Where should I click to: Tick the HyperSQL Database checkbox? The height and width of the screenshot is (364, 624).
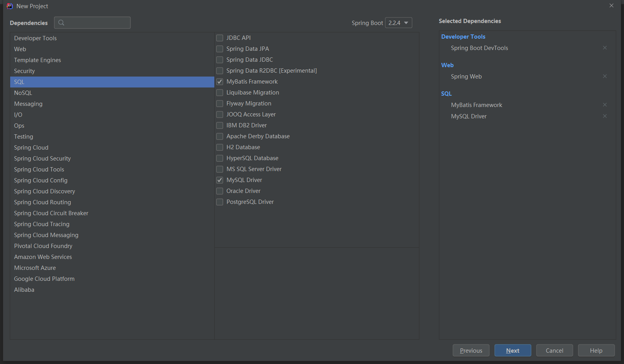pyautogui.click(x=220, y=158)
